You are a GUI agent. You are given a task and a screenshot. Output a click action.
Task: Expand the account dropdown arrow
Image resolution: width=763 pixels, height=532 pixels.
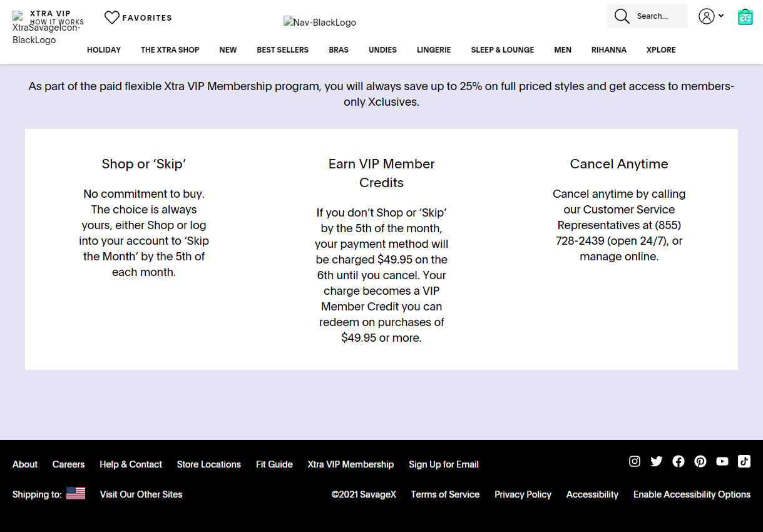point(721,16)
